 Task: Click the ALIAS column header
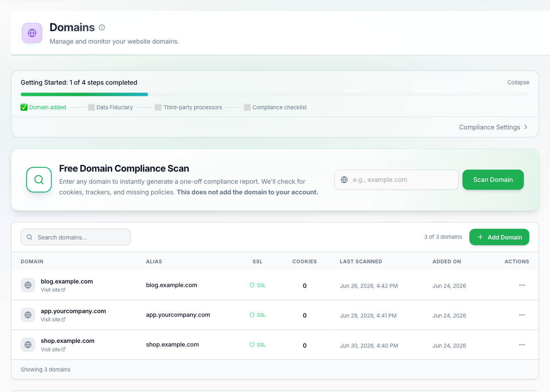coord(154,261)
